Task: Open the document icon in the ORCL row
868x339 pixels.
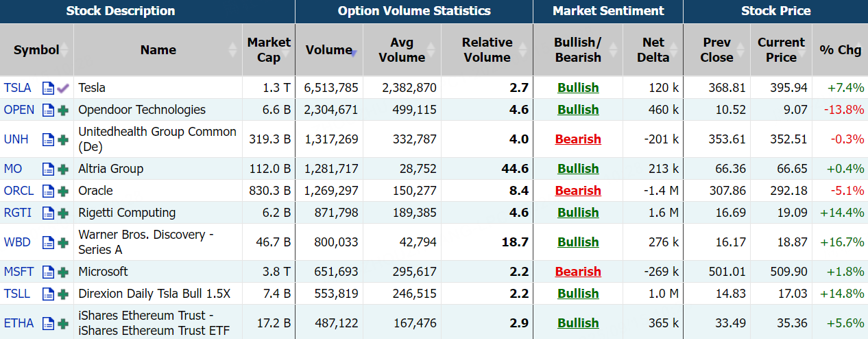Action: (48, 191)
